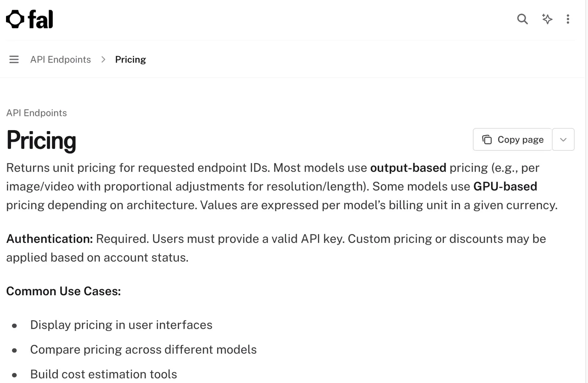Screen dimensions: 588x383
Task: Open the AI assistant sparkle icon
Action: (547, 19)
